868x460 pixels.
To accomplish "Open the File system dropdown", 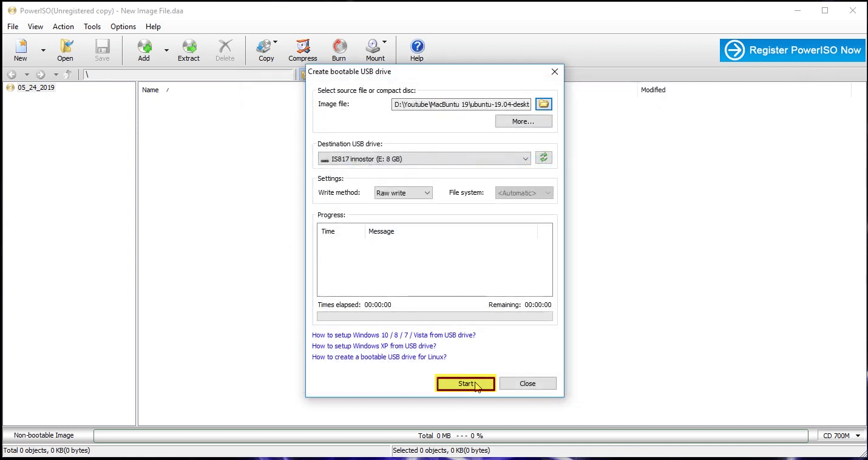I will click(x=524, y=193).
